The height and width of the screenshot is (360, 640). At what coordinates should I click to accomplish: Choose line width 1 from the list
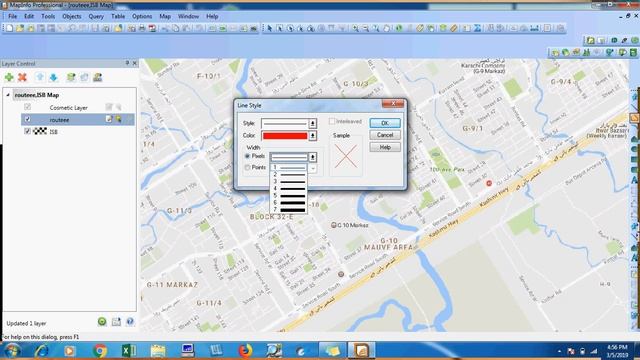289,167
